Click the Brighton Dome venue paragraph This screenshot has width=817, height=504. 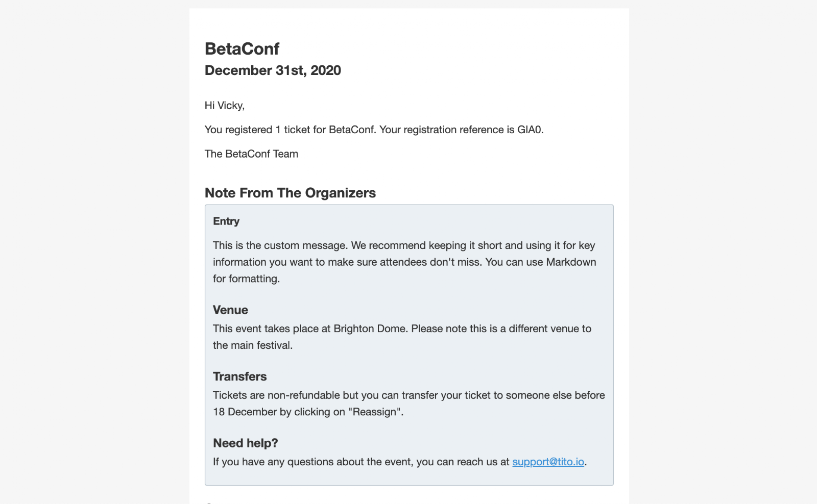click(402, 337)
